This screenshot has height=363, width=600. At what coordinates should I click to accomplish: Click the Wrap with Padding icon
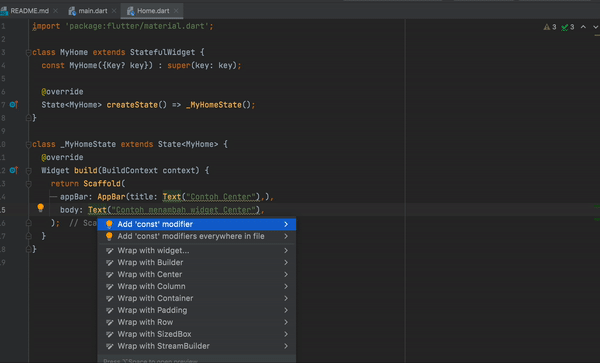coord(109,310)
